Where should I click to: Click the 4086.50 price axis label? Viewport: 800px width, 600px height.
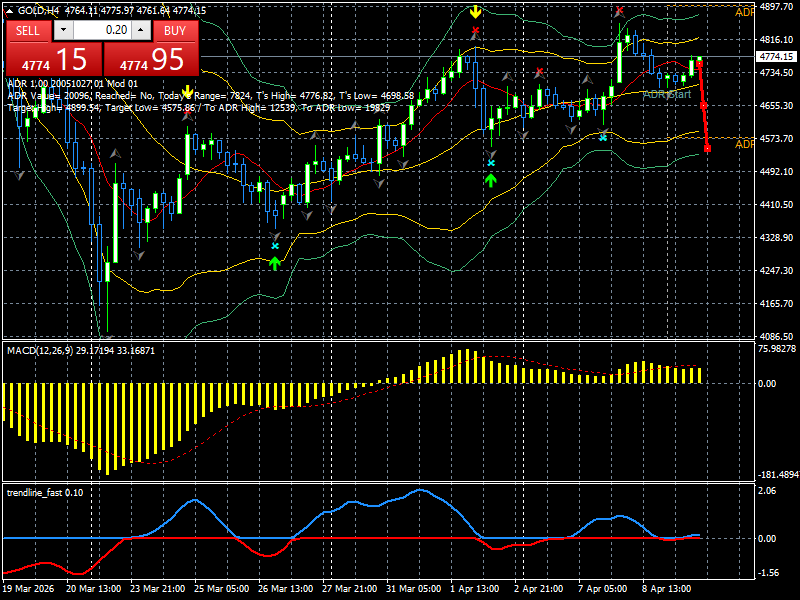777,336
